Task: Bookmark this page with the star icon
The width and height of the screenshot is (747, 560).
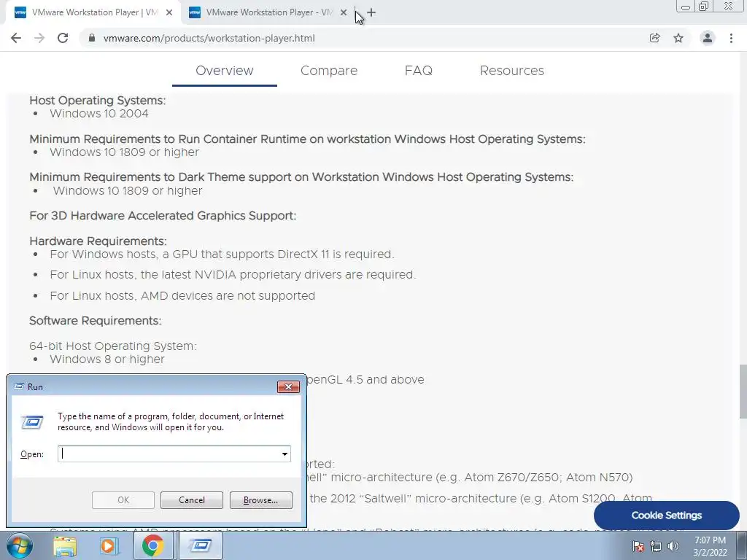Action: [678, 38]
